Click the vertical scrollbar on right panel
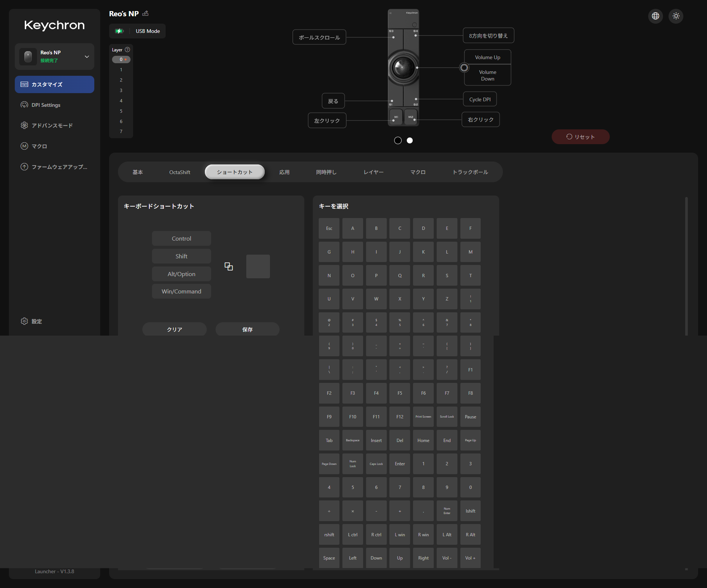Viewport: 707px width, 588px height. 686,266
